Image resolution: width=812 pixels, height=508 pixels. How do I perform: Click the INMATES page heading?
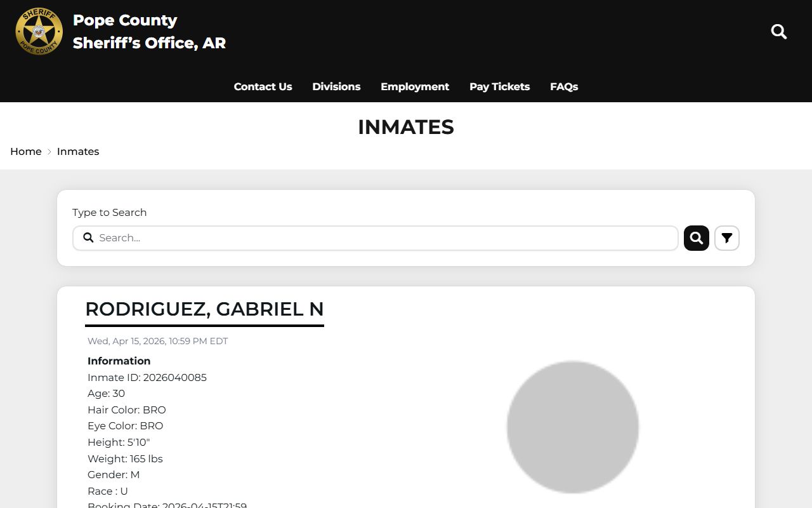click(406, 127)
